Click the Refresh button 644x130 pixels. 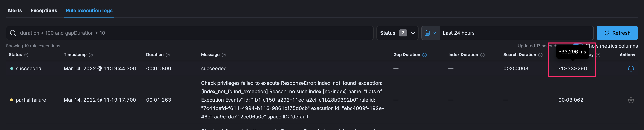pos(617,33)
